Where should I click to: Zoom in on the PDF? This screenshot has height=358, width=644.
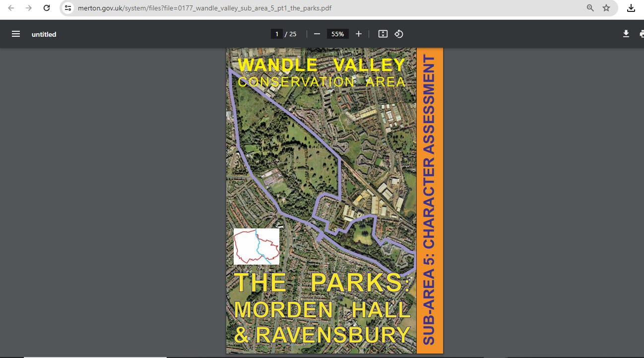point(359,34)
